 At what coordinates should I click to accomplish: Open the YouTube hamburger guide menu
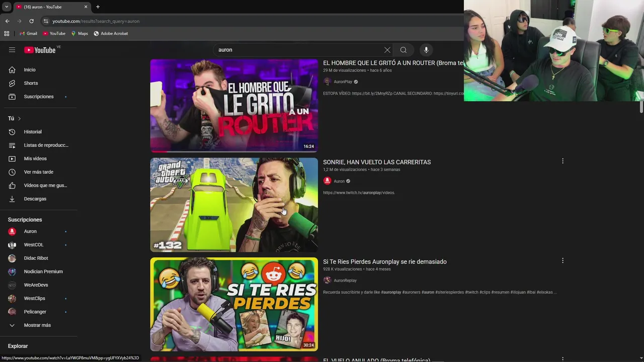[12, 50]
